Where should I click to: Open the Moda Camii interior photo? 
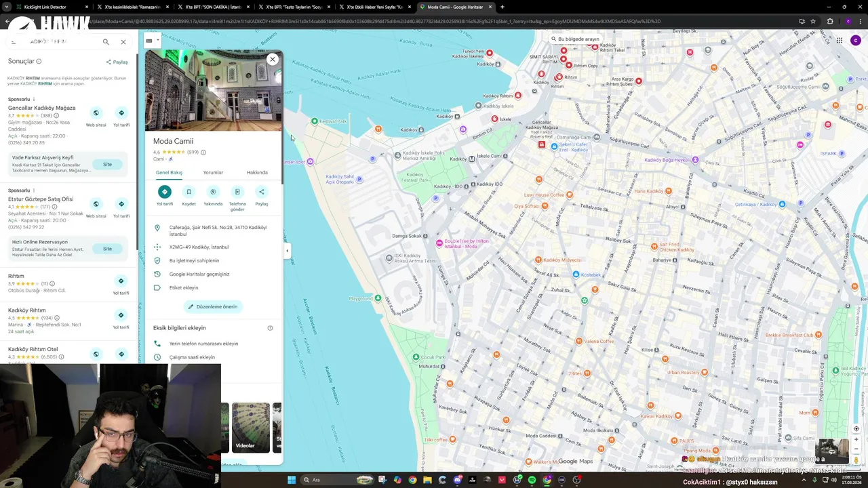(x=214, y=90)
